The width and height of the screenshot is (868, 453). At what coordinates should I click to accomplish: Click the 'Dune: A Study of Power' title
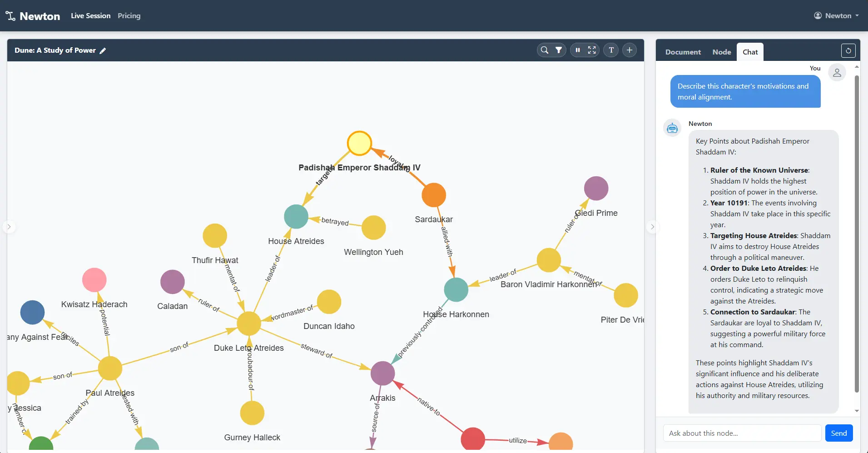(x=55, y=50)
